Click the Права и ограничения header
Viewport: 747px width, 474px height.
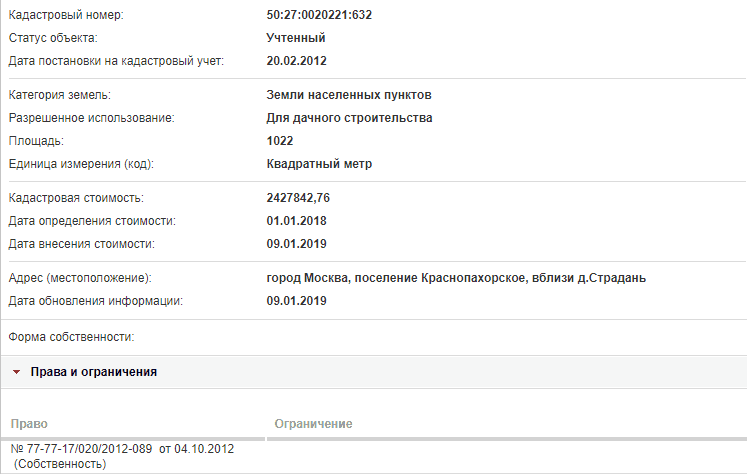pos(94,372)
